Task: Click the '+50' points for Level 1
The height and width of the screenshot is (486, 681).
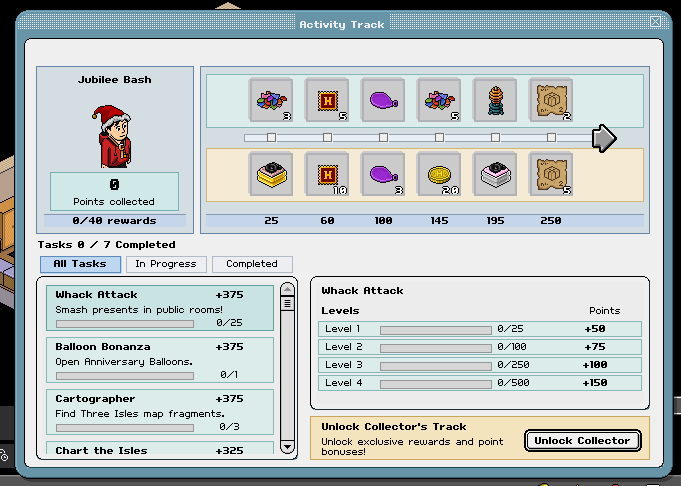Action: pyautogui.click(x=595, y=329)
